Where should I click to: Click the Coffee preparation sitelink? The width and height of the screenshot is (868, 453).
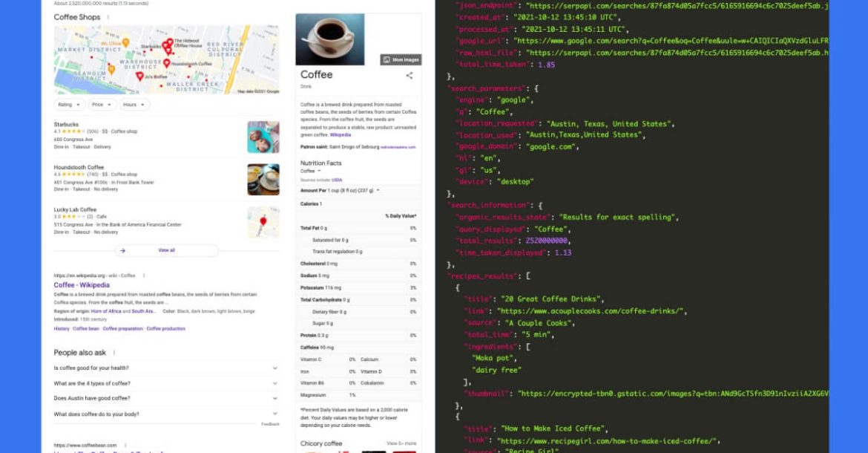(x=122, y=328)
